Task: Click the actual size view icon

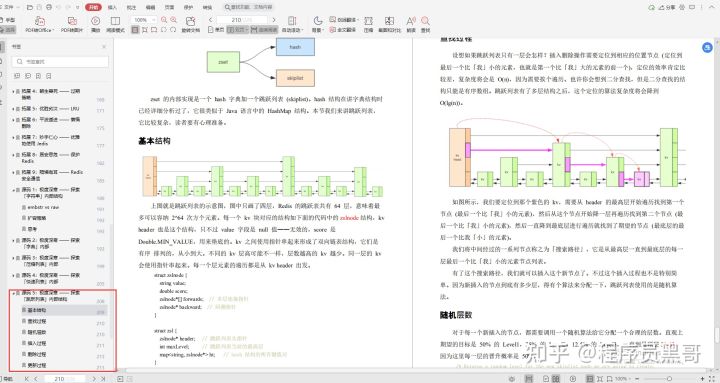Action: [135, 29]
